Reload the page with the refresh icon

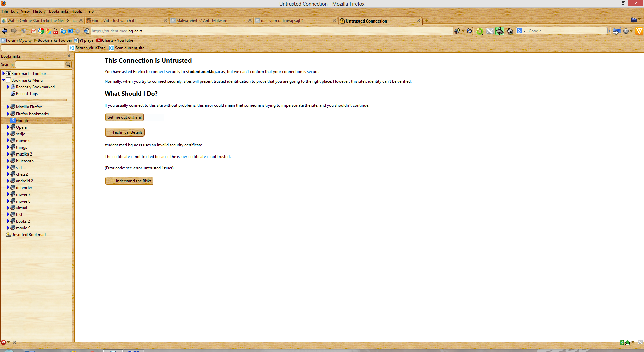coord(469,31)
